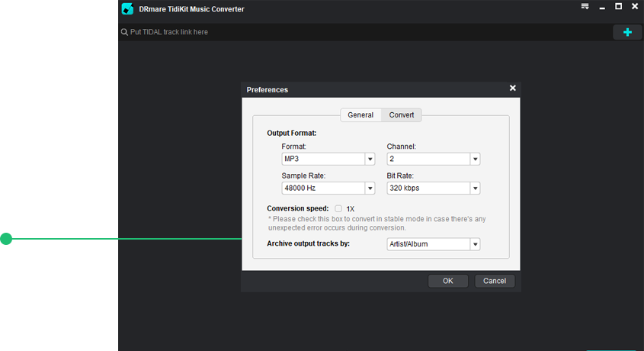Click the Channel label
The width and height of the screenshot is (644, 351).
coord(402,147)
